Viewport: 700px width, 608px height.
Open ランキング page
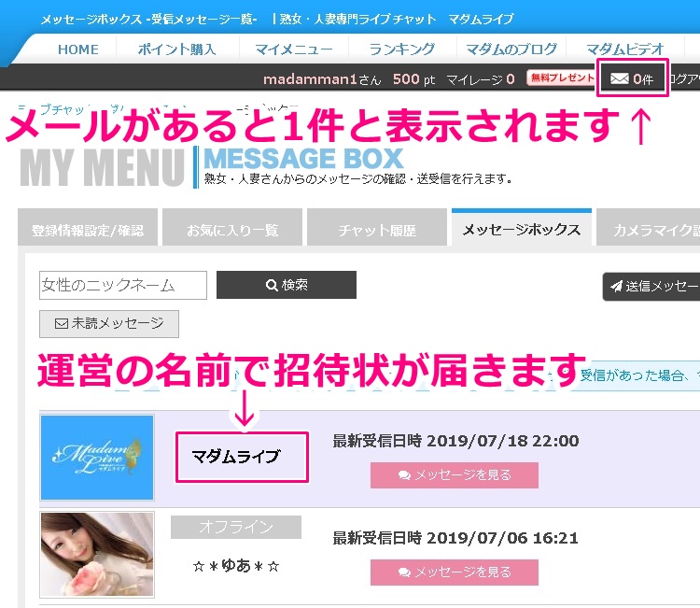[402, 49]
